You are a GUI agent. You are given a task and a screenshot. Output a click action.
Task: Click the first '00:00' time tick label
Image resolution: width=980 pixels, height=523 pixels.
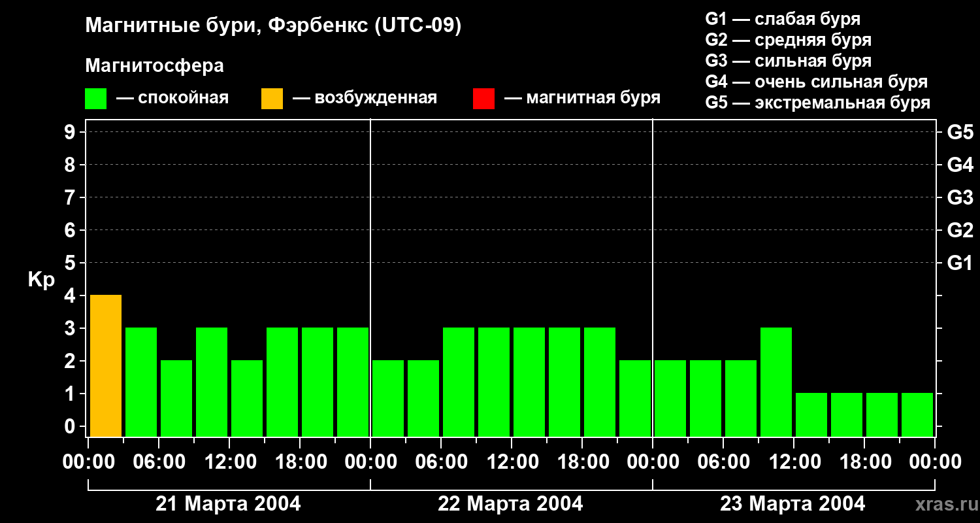pos(88,462)
